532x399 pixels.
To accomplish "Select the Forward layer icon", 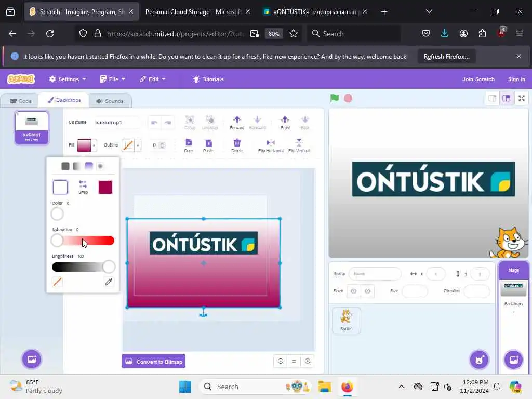I will [237, 123].
